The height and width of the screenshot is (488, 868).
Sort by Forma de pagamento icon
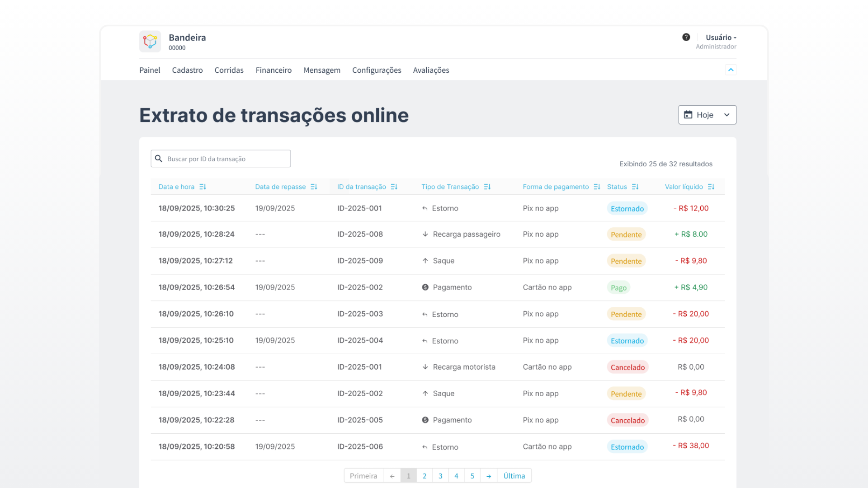tap(597, 187)
